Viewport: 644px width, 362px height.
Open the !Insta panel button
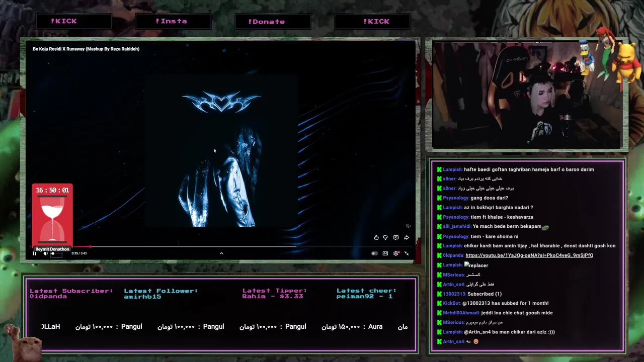tap(174, 21)
